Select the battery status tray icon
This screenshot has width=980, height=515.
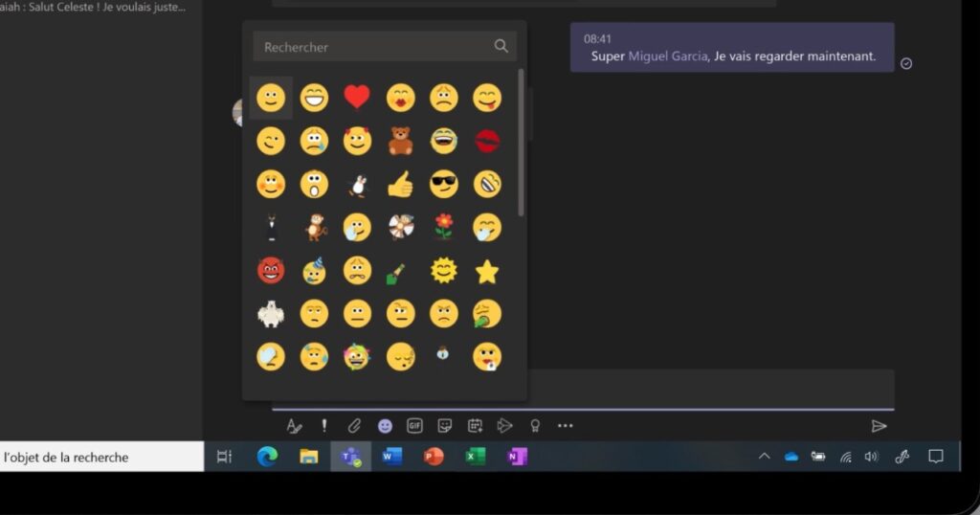coord(818,457)
